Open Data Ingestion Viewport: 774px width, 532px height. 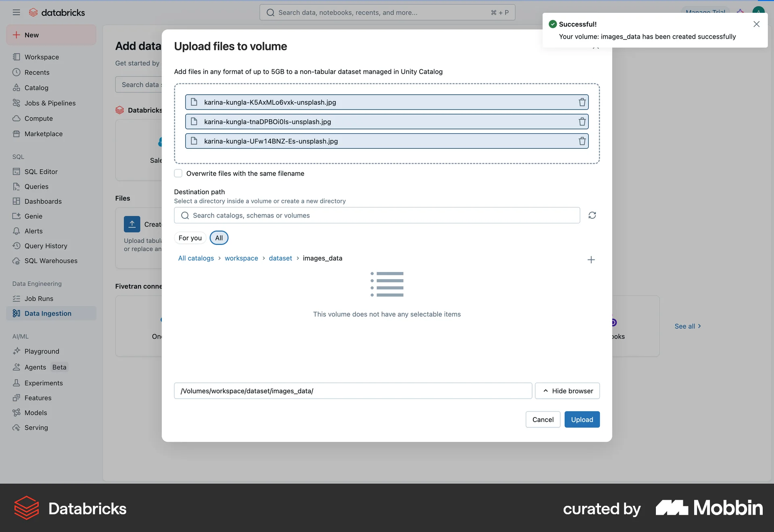[48, 313]
